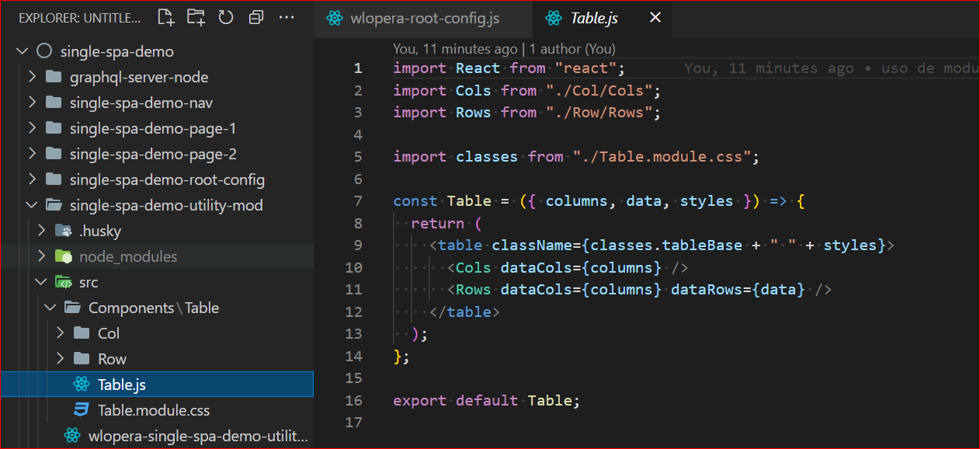
Task: Select the Row folder in Components\Table
Action: pos(111,358)
